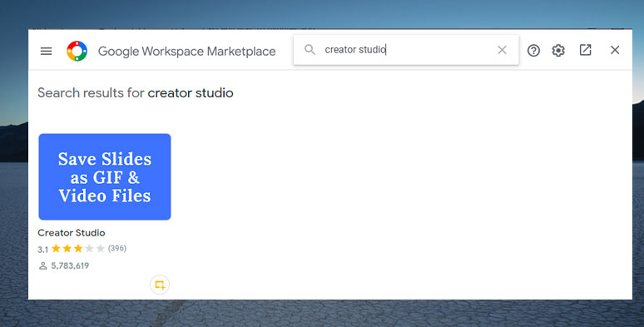The image size is (644, 327).
Task: Open the Creator Studio app title
Action: click(72, 232)
